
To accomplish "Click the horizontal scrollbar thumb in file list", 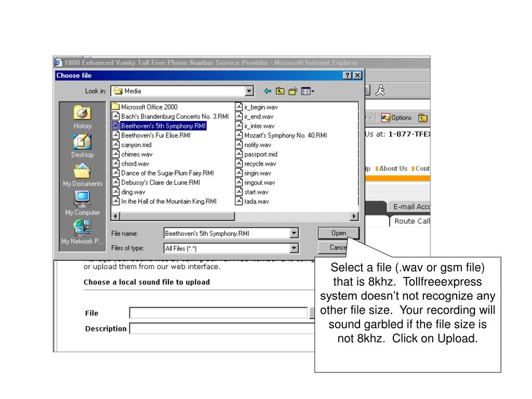I will pyautogui.click(x=177, y=216).
